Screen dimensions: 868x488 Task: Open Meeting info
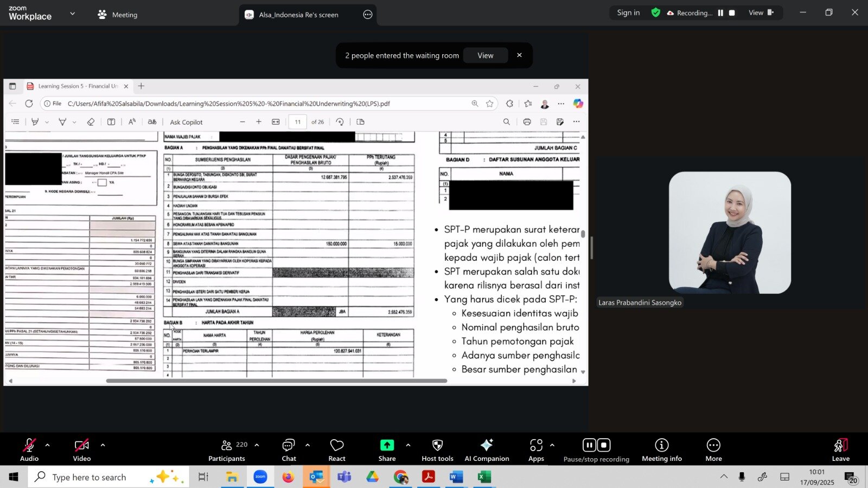pos(661,450)
